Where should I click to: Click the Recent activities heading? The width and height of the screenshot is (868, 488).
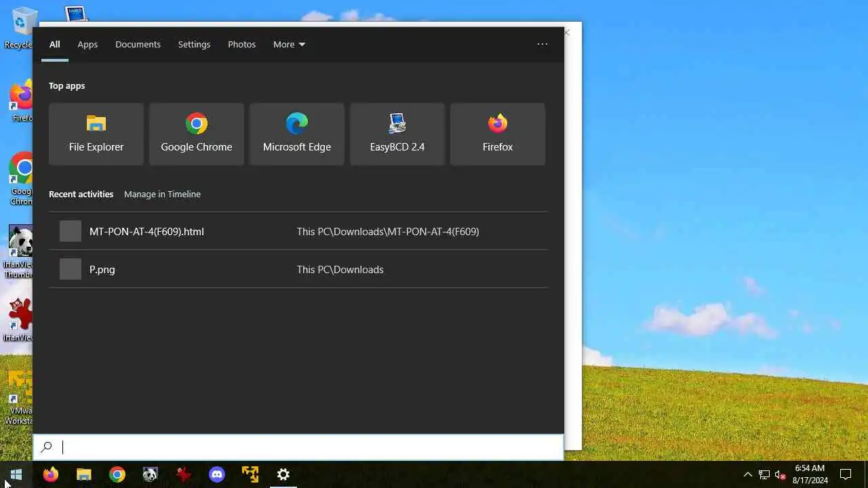click(81, 194)
